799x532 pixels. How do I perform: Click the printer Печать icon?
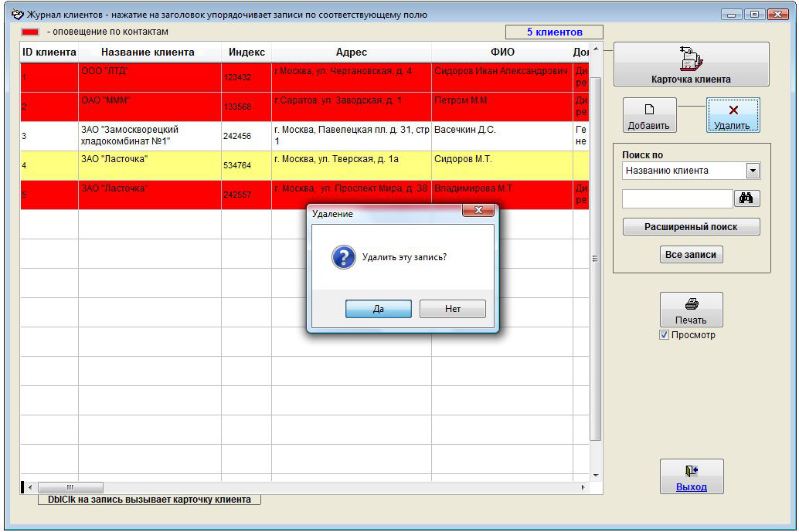(x=691, y=304)
